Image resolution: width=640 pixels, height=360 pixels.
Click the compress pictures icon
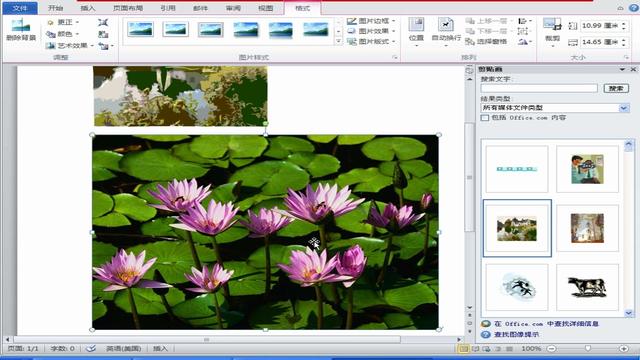click(103, 22)
